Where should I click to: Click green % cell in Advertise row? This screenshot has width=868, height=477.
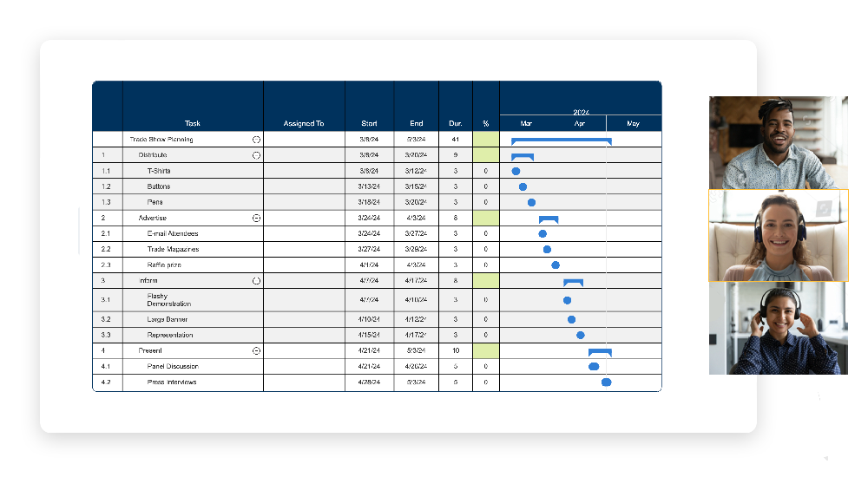(x=486, y=218)
